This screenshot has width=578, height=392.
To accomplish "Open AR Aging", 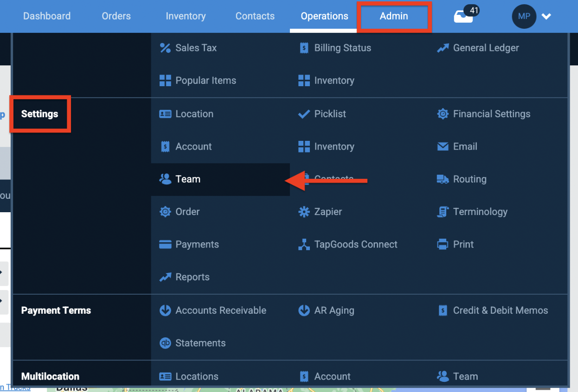I will point(334,310).
